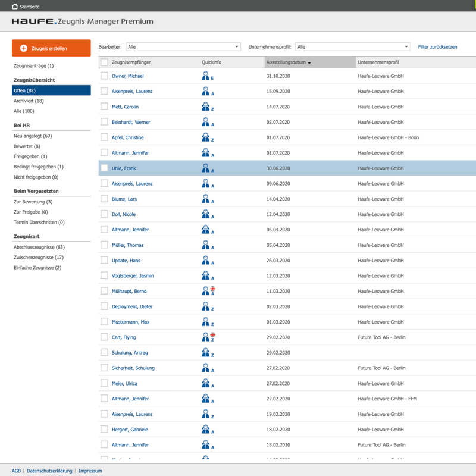Image resolution: width=476 pixels, height=476 pixels.
Task: Open the Quickinfo icon next to Uhle, Frank
Action: [206, 168]
